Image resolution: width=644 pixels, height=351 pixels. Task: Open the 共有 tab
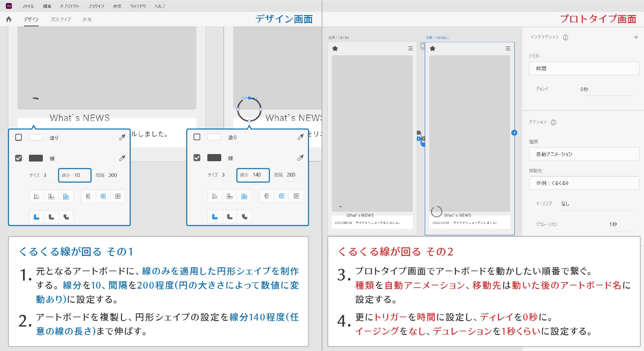pos(87,19)
